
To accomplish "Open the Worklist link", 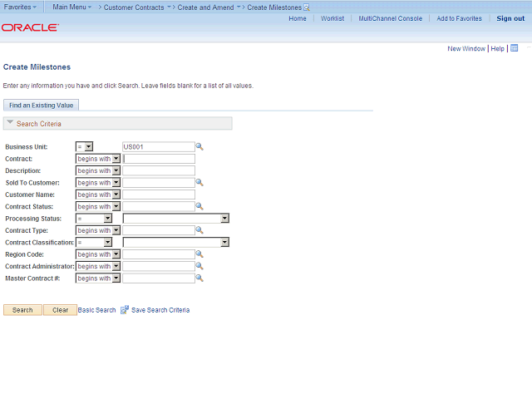I will [x=332, y=18].
